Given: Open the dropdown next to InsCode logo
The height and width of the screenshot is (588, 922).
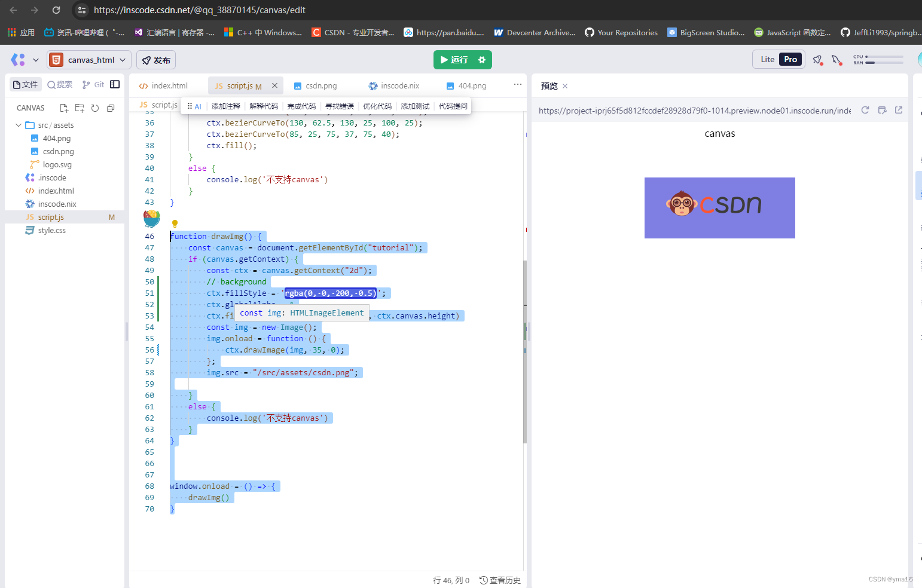Looking at the screenshot, I should (x=36, y=60).
